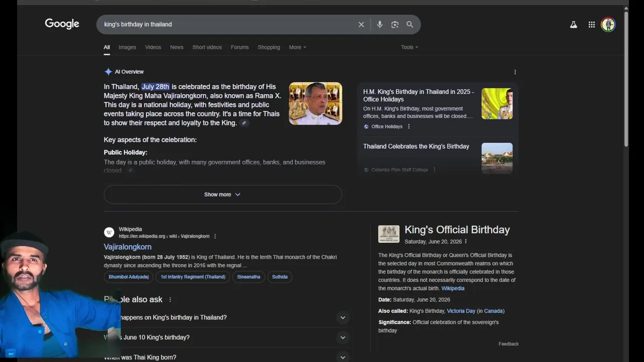
Task: Open three-dot menu beside People also ask
Action: 170,300
